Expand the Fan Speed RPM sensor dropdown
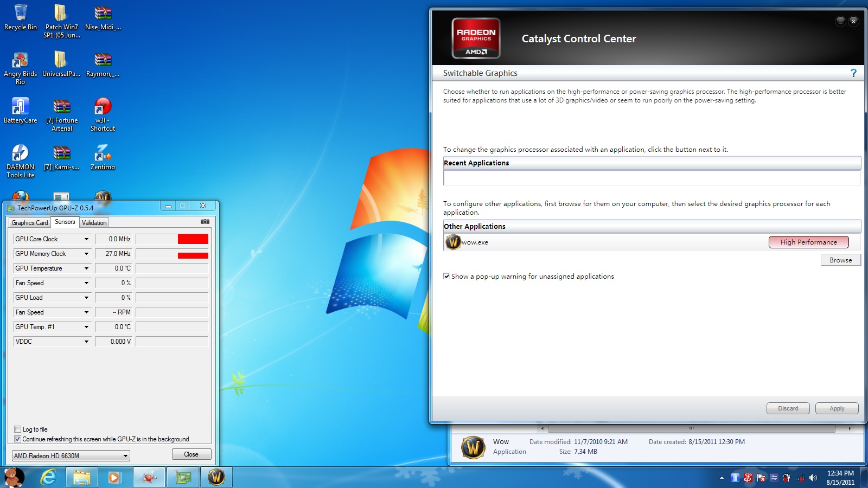Viewport: 868px width, 488px height. (86, 312)
